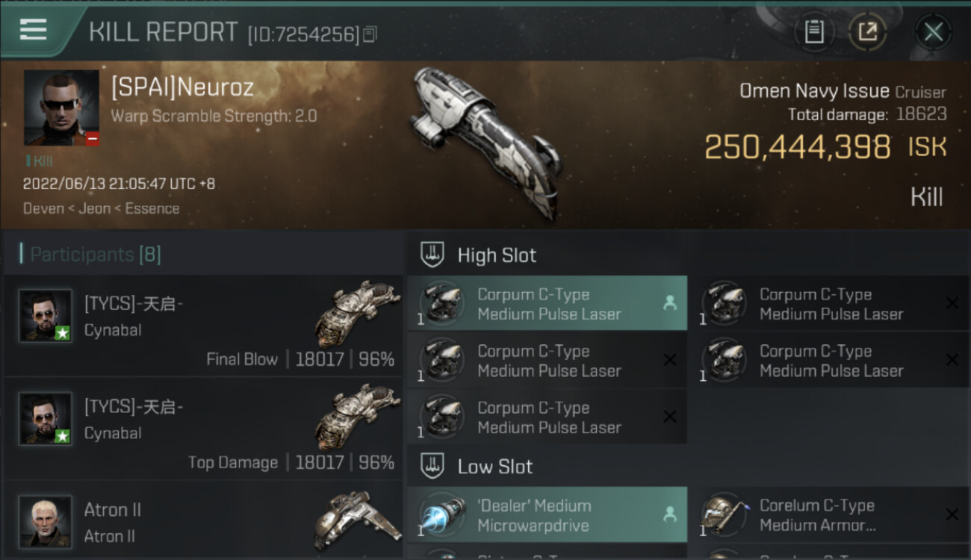Select the highlighted Corpum C-Type Medium Pulse Laser entry
The image size is (971, 560).
[547, 303]
